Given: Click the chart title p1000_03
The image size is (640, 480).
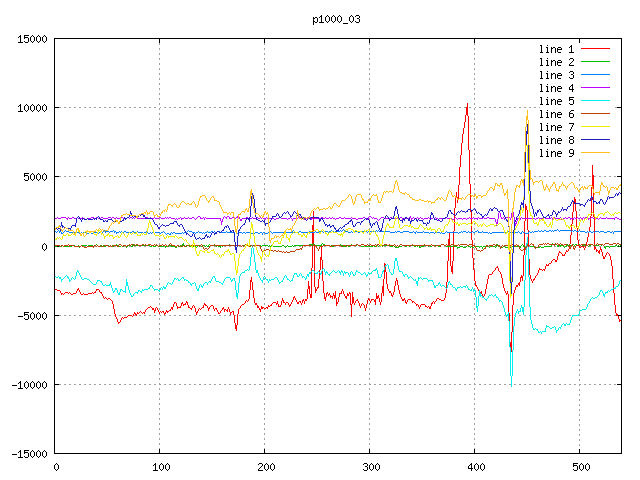Looking at the screenshot, I should [x=336, y=19].
